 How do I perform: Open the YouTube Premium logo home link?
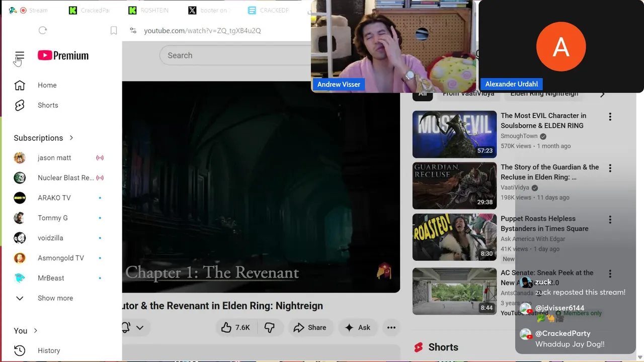tap(63, 55)
